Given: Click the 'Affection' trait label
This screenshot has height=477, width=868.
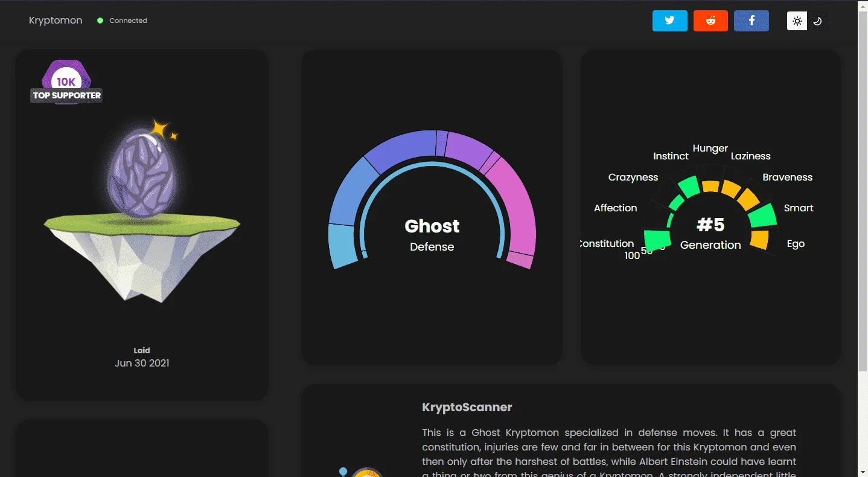Looking at the screenshot, I should point(616,208).
